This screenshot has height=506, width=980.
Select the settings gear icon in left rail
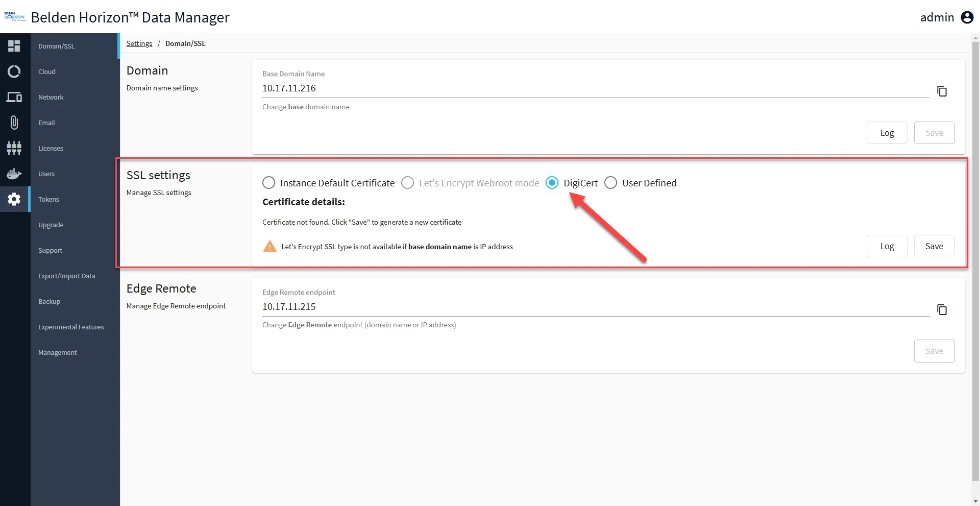pyautogui.click(x=14, y=199)
